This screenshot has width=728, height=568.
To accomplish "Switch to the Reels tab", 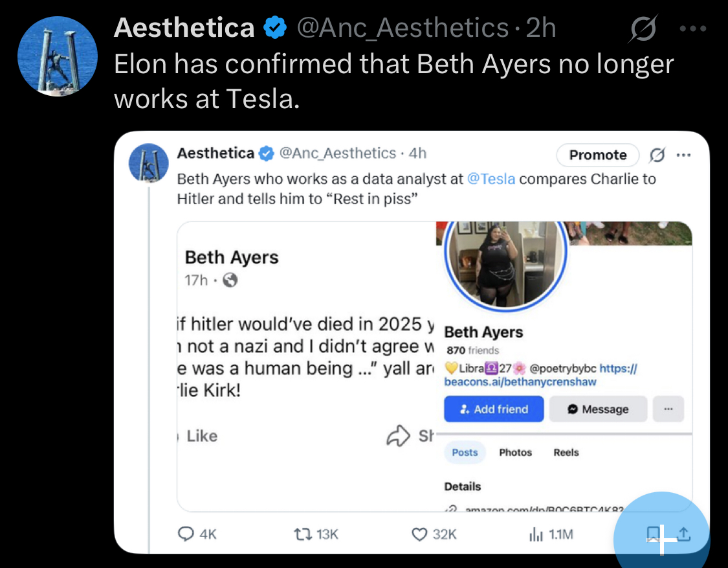I will [x=566, y=452].
